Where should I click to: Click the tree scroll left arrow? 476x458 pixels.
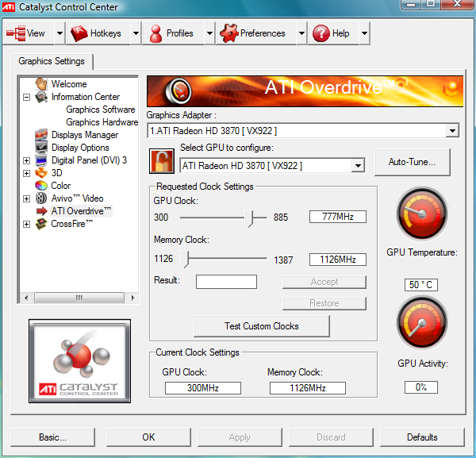point(26,298)
